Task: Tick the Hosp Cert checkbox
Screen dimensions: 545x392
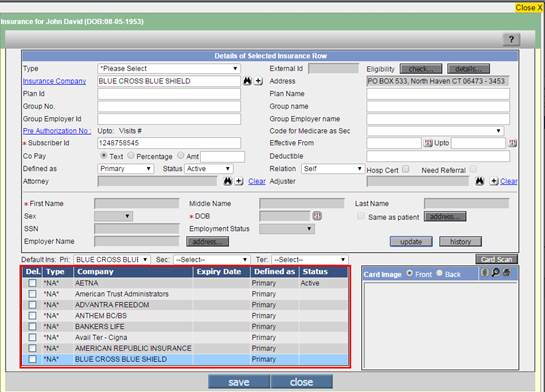Action: click(405, 169)
